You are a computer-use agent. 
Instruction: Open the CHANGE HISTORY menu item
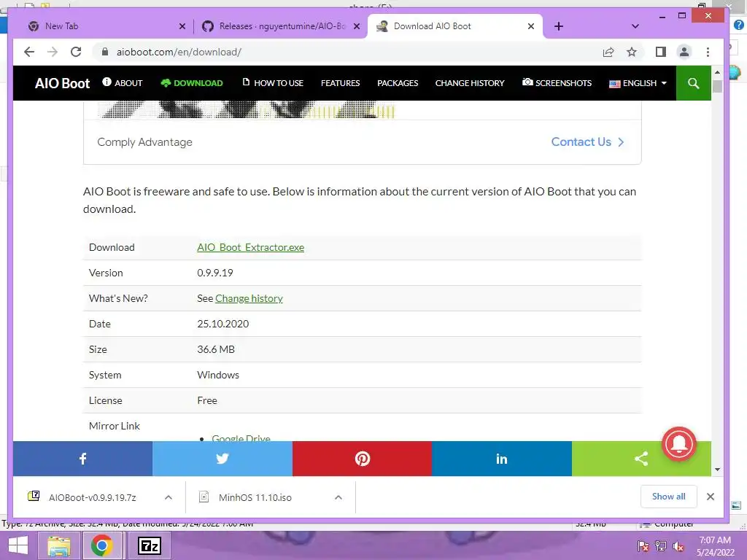(x=470, y=83)
